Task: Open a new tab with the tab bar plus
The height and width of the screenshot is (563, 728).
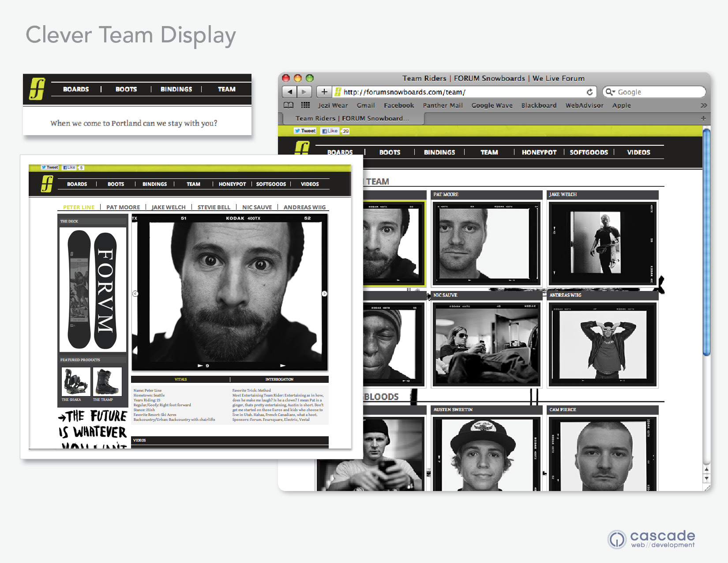Action: [x=703, y=118]
